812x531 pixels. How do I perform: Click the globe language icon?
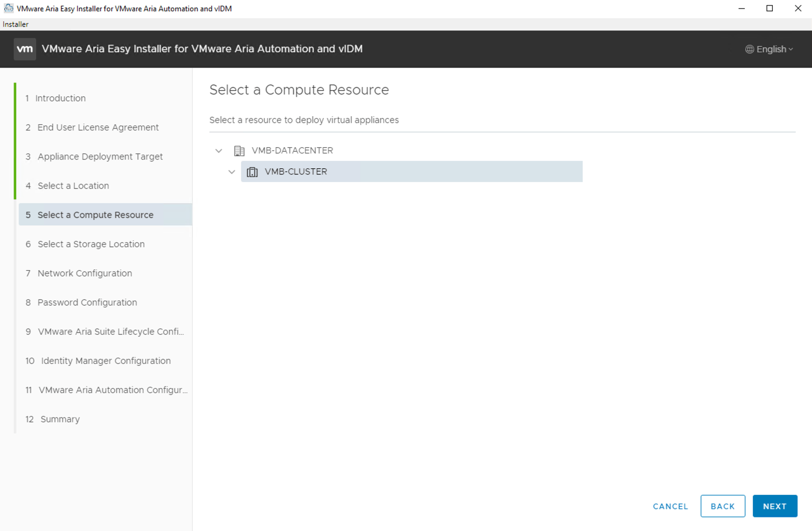pyautogui.click(x=749, y=49)
